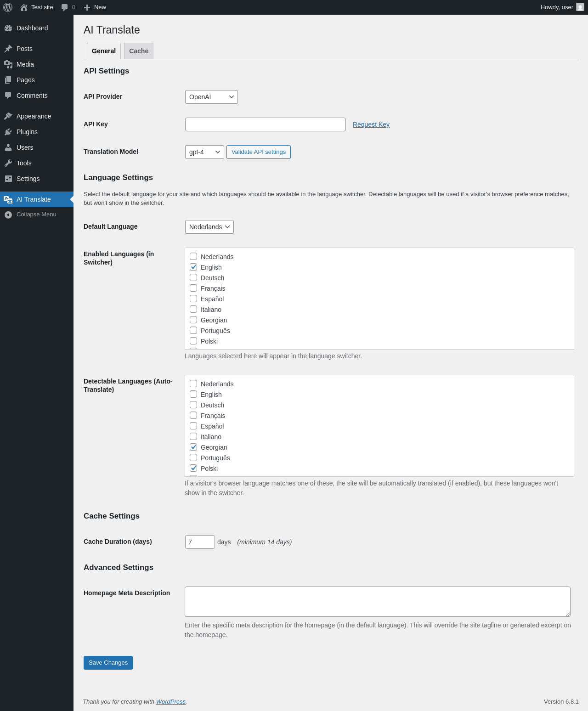Open Media menu item
The width and height of the screenshot is (588, 711).
coord(37,64)
